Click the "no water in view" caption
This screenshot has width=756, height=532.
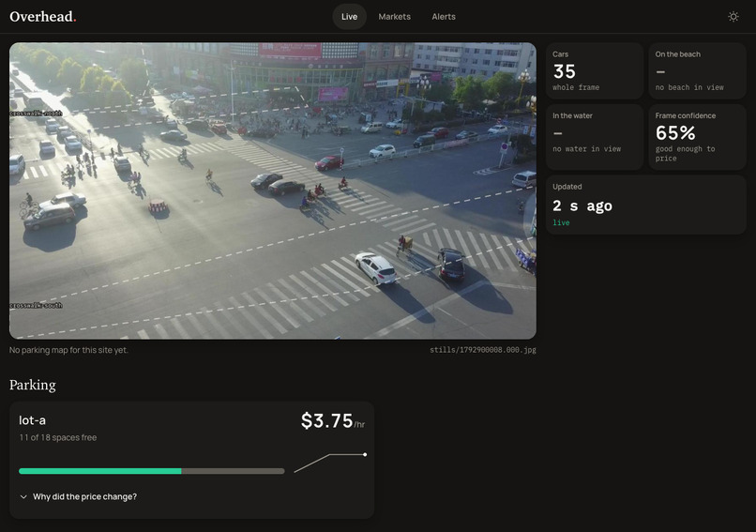tap(586, 149)
